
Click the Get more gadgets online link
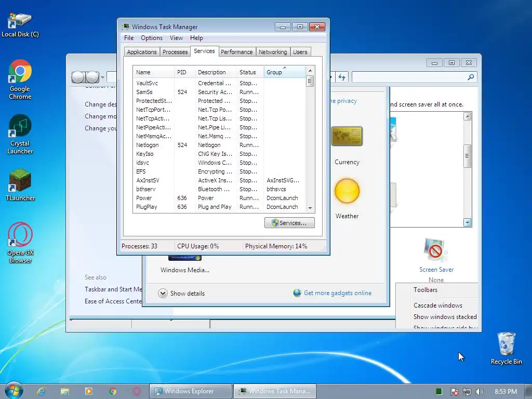(338, 293)
